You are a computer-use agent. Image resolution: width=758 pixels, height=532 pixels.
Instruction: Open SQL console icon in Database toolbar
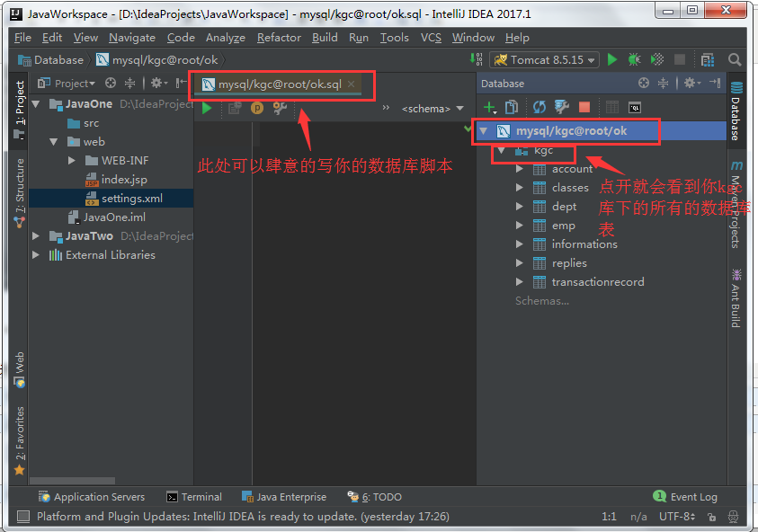point(635,107)
